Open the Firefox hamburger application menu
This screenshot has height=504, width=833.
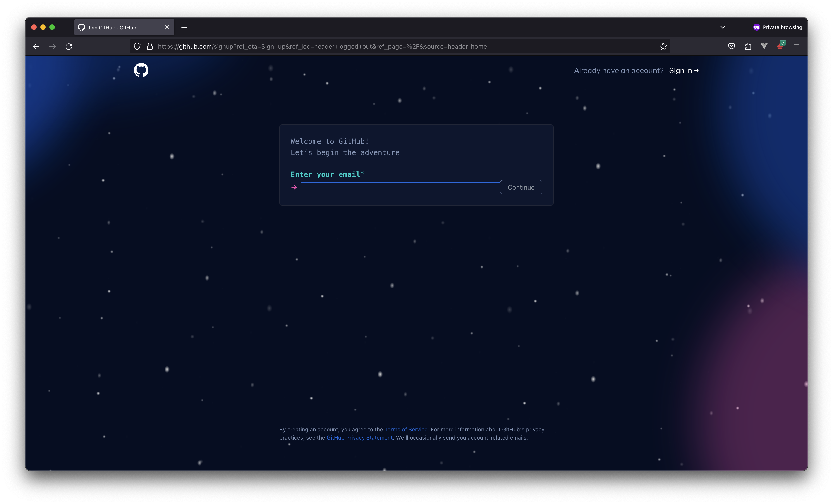[797, 46]
